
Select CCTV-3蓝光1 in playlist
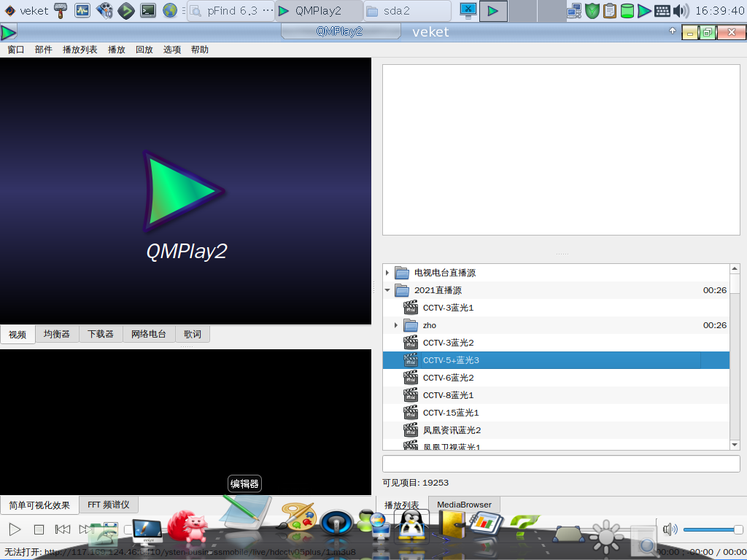coord(556,308)
